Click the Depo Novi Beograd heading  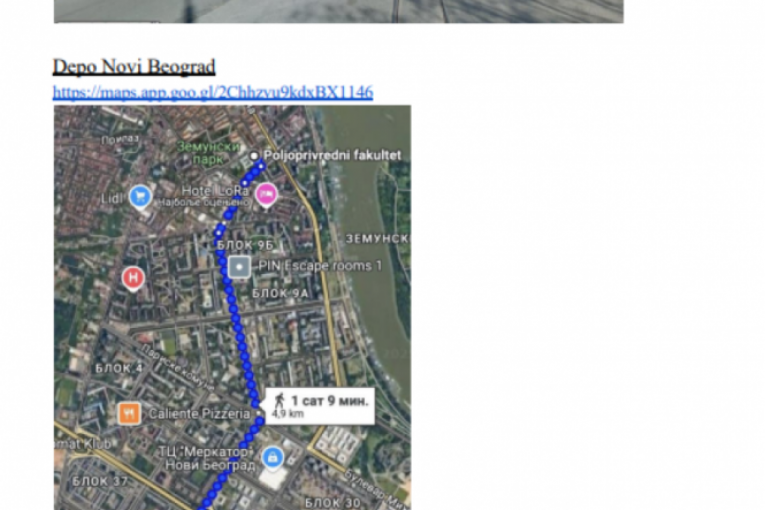coord(134,66)
